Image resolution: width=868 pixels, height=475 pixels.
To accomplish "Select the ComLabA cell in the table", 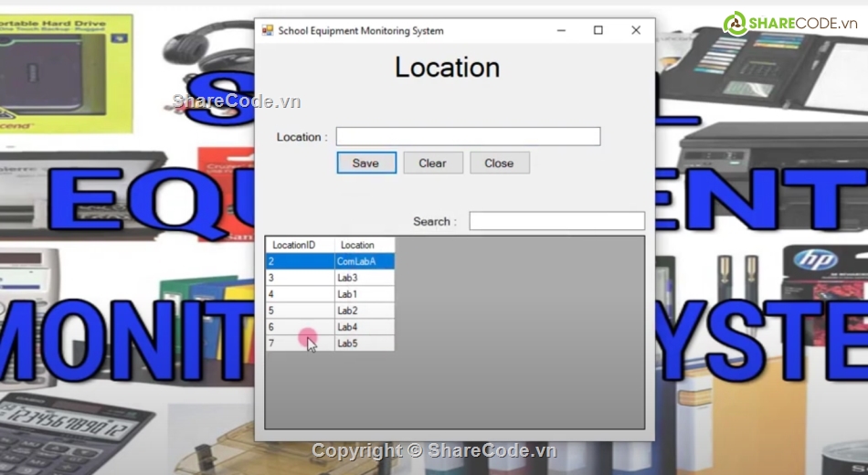I will pos(364,261).
